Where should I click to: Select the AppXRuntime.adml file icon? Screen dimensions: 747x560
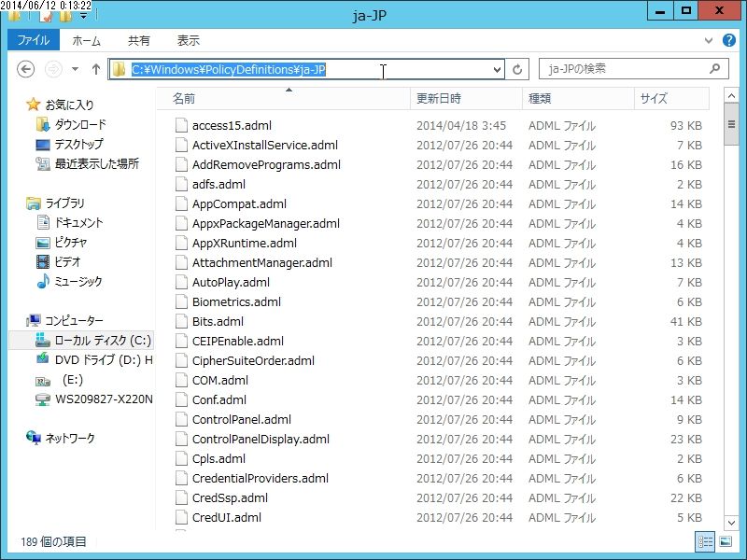181,243
